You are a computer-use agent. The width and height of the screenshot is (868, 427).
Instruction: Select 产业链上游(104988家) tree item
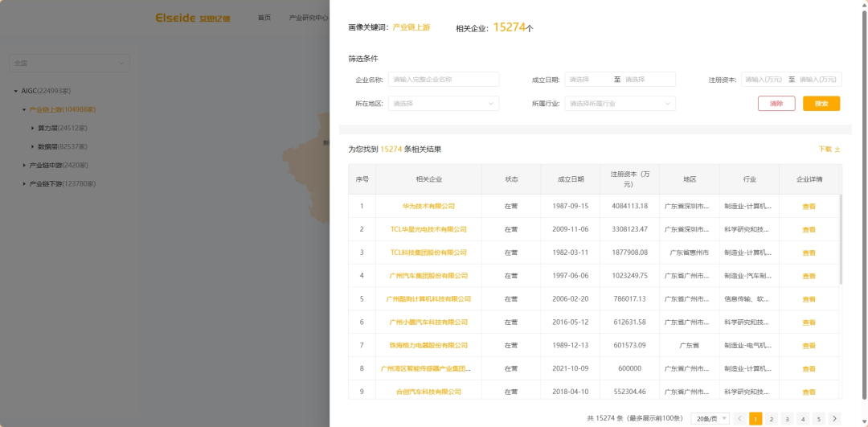coord(63,109)
